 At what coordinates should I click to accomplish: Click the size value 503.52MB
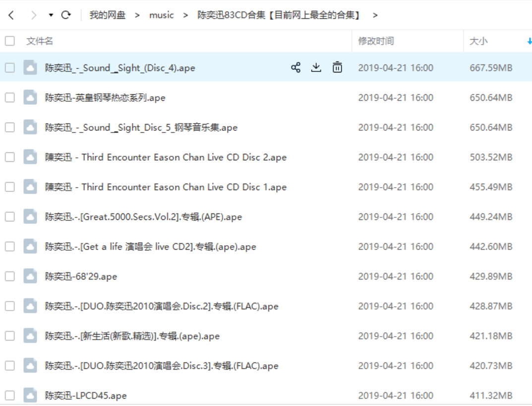tap(491, 157)
